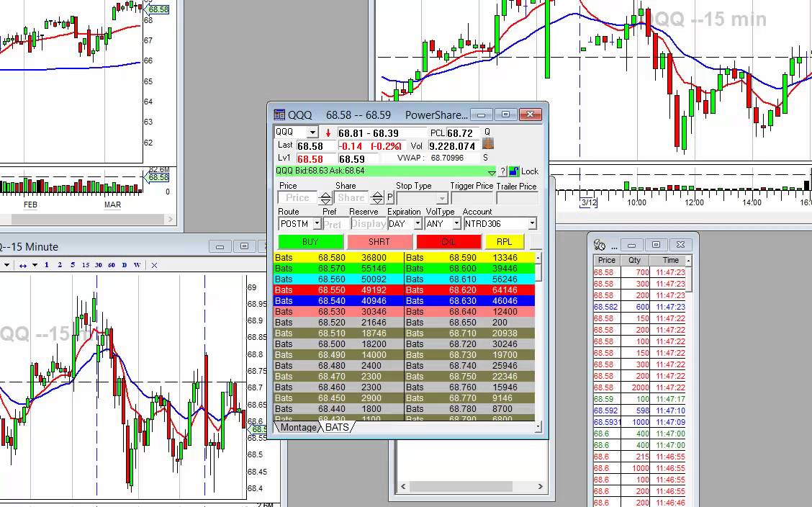The height and width of the screenshot is (507, 812).
Task: Click the blue horizontal double-arrow chart icon
Action: tap(23, 266)
